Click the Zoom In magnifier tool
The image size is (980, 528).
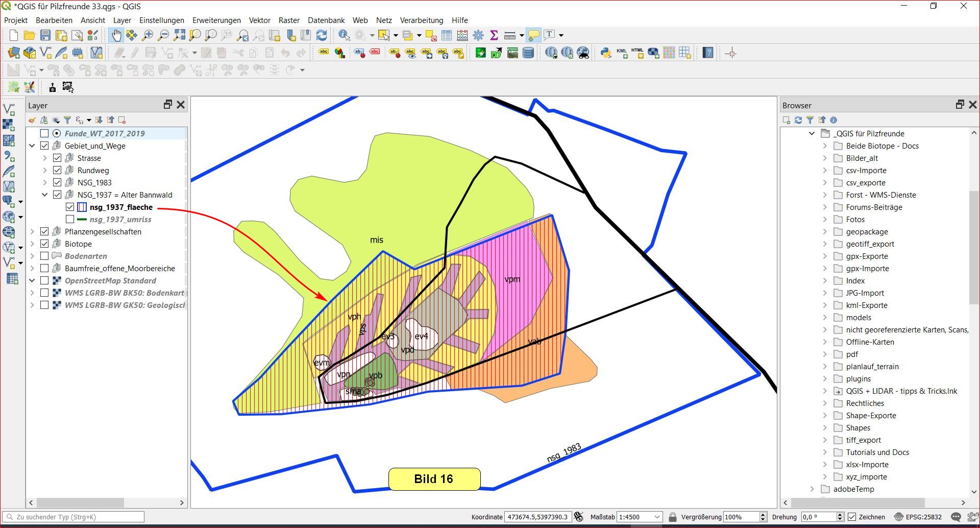click(x=148, y=35)
